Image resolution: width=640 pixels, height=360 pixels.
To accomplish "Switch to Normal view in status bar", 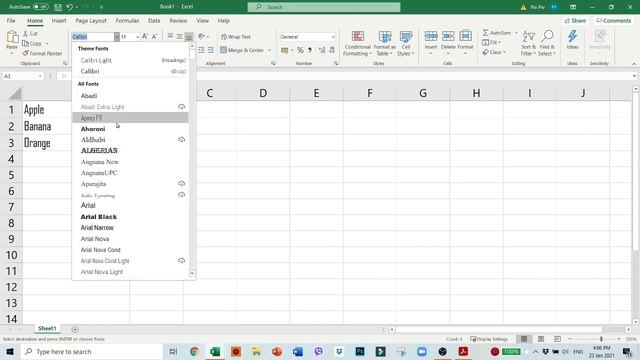I will pos(524,339).
